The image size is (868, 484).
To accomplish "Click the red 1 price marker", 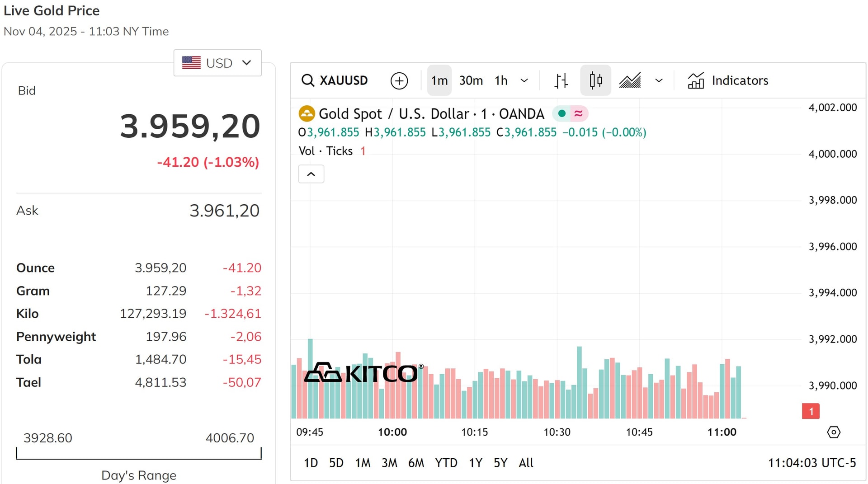I will pyautogui.click(x=811, y=412).
